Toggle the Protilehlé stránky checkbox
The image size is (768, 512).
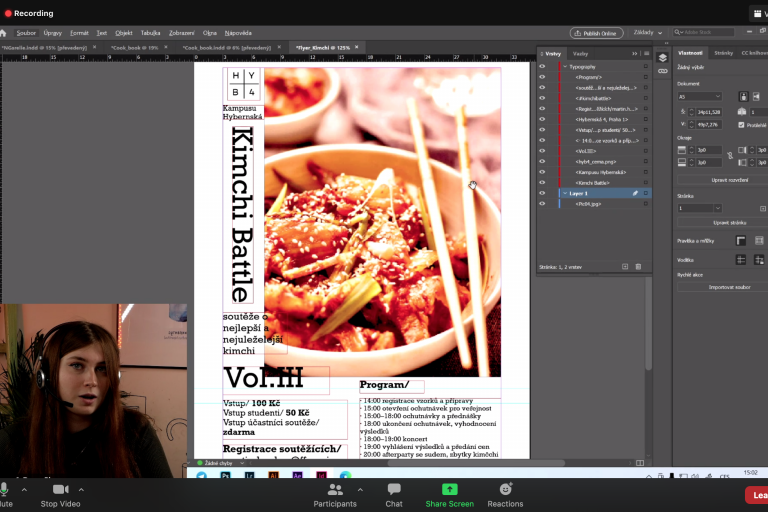pos(741,125)
